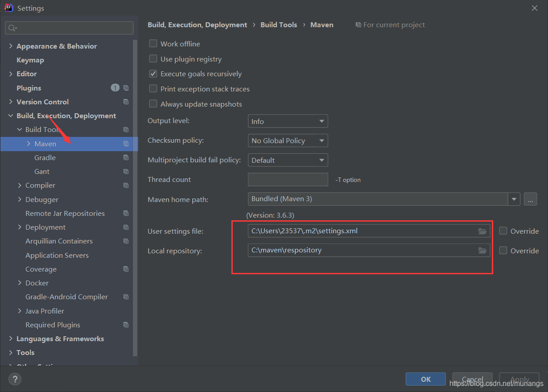Image resolution: width=548 pixels, height=392 pixels.
Task: Expand the Docker node
Action: (20, 283)
